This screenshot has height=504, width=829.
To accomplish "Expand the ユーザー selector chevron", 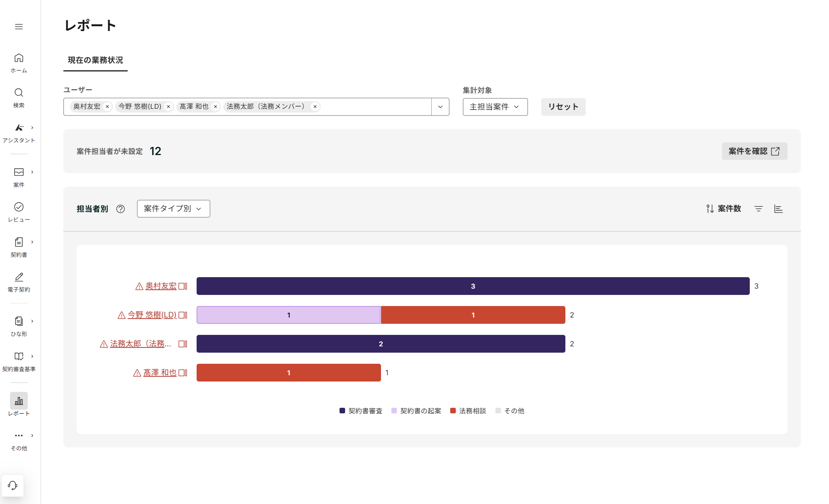I will tap(440, 107).
